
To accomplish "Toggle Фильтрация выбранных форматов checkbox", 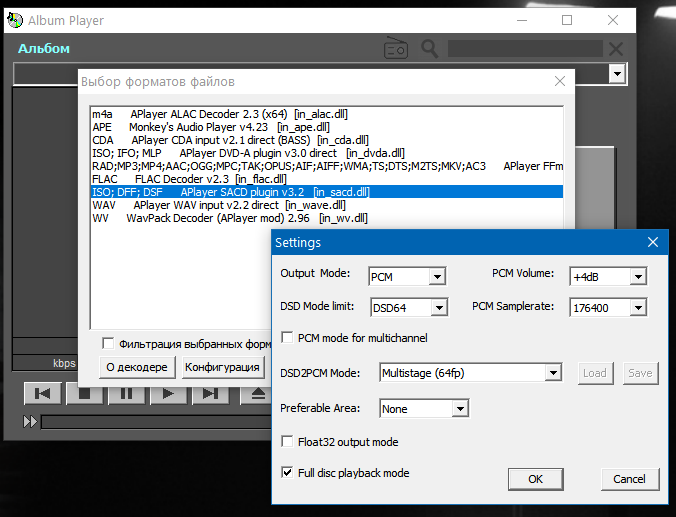I will 108,343.
